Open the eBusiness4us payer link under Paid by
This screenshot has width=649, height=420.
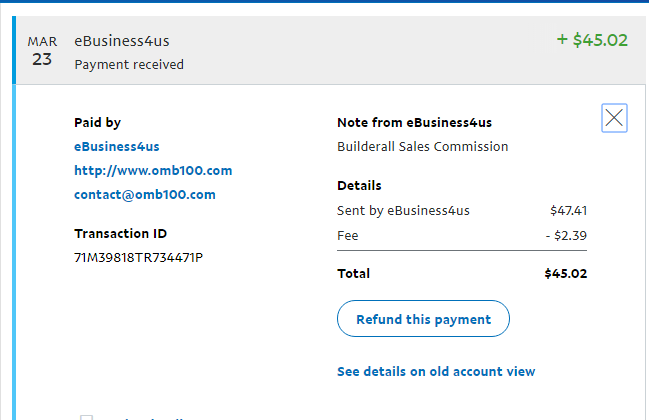click(x=116, y=146)
